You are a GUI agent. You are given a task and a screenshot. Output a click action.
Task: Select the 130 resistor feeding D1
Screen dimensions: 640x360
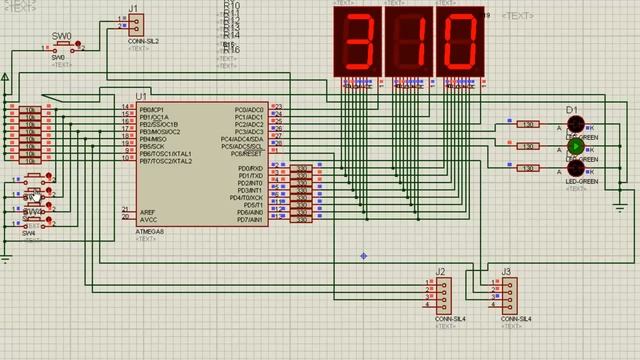pyautogui.click(x=528, y=124)
